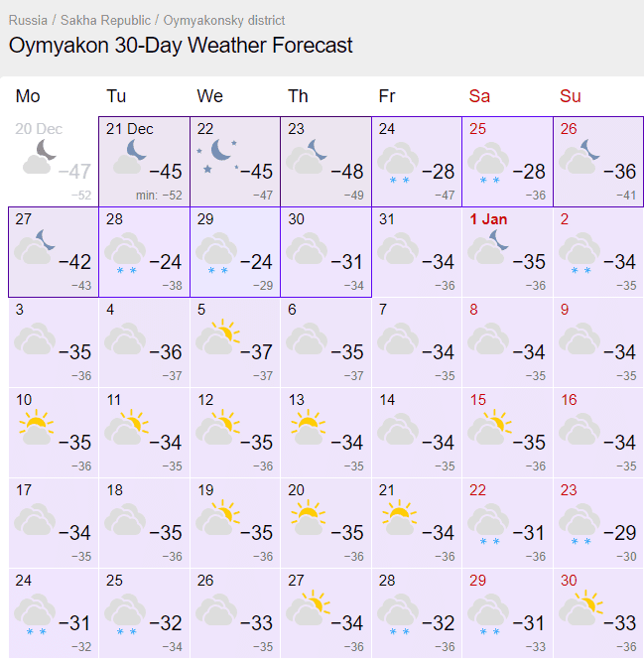Select the 29 December cell showing −24
Screen dimensions: 644x664
click(235, 252)
